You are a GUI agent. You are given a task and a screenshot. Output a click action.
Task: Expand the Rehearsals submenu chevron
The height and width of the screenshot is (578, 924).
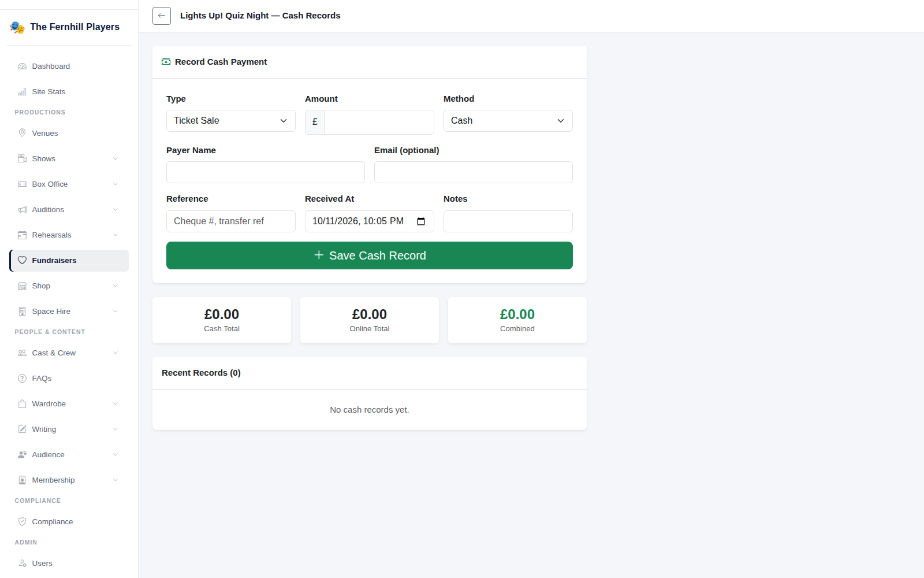[x=115, y=235]
